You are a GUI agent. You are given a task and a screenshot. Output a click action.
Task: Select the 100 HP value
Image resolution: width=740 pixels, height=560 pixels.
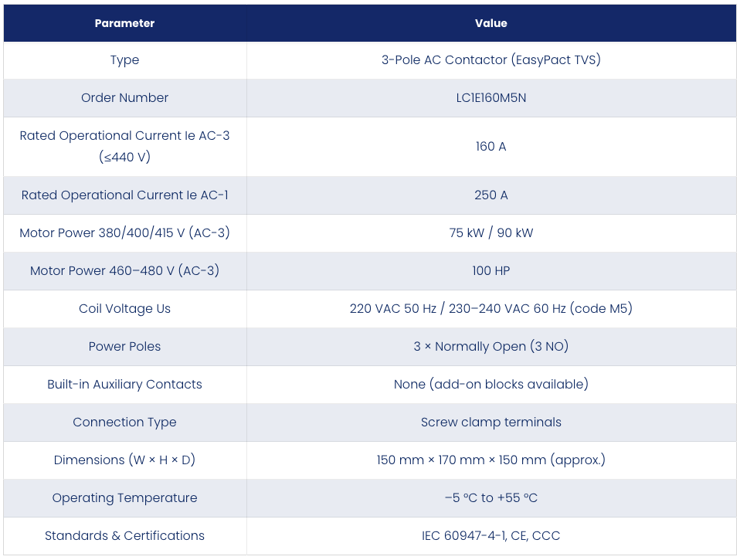coord(491,271)
